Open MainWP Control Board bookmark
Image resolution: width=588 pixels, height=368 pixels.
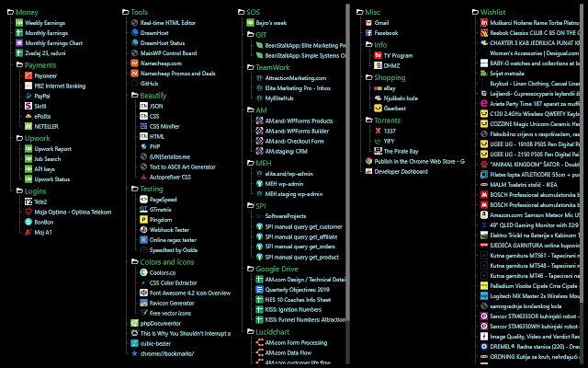tap(168, 53)
